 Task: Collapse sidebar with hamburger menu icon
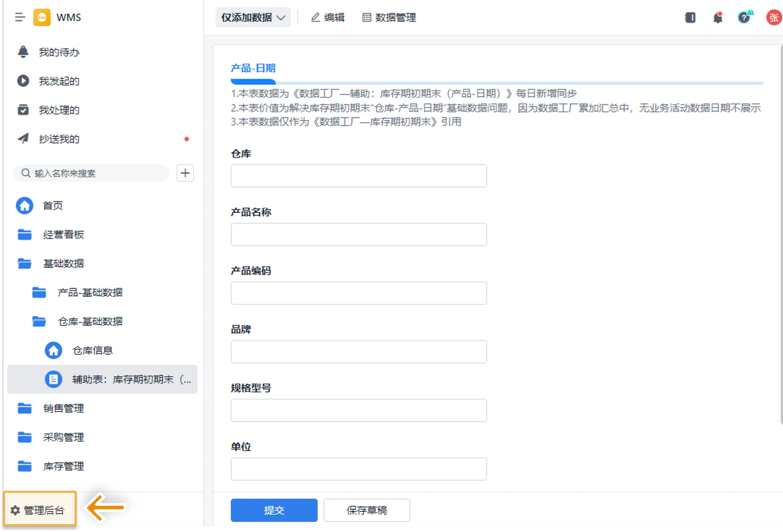tap(20, 18)
